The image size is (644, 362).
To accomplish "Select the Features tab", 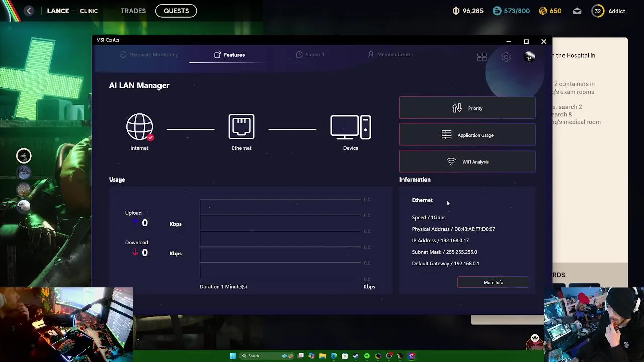I will tap(229, 55).
